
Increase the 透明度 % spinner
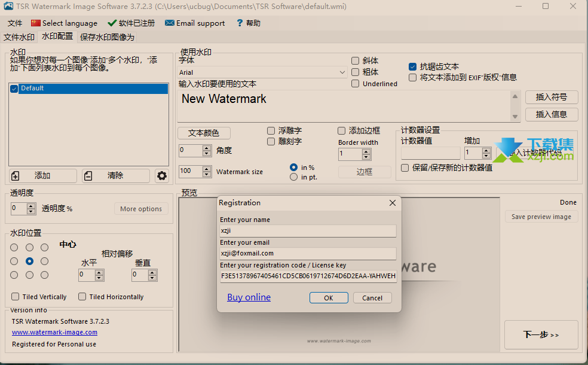31,206
